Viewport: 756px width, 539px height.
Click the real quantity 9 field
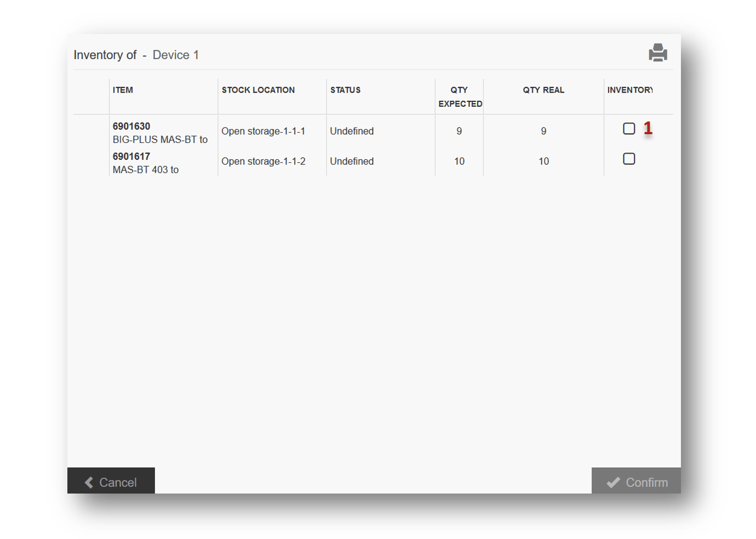pyautogui.click(x=543, y=131)
